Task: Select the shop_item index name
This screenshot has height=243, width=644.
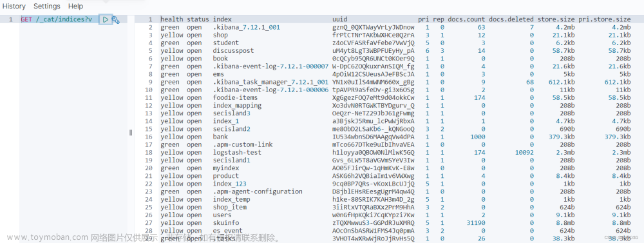Action: [230, 207]
